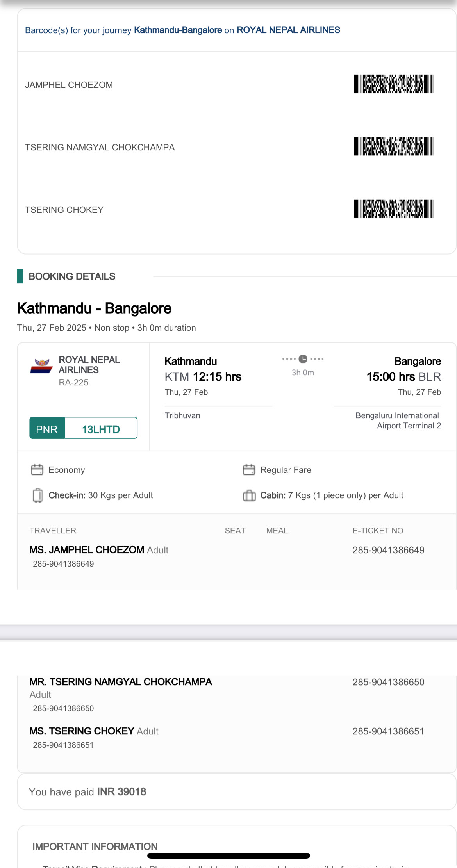The height and width of the screenshot is (868, 457).
Task: Click the Royal Nepal Airlines logo
Action: click(42, 366)
